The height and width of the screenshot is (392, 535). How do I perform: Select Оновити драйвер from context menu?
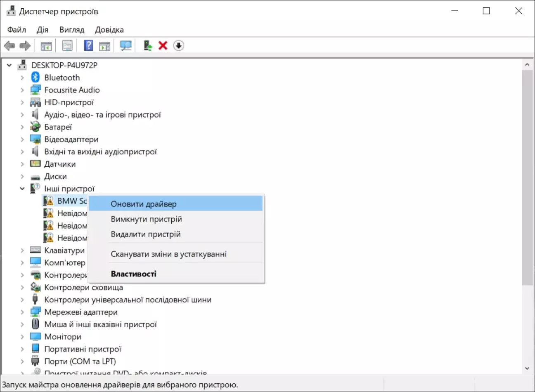[x=143, y=204]
